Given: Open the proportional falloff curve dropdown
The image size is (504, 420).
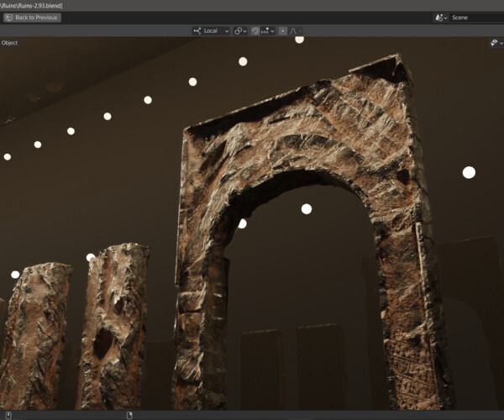Looking at the screenshot, I should coord(295,31).
